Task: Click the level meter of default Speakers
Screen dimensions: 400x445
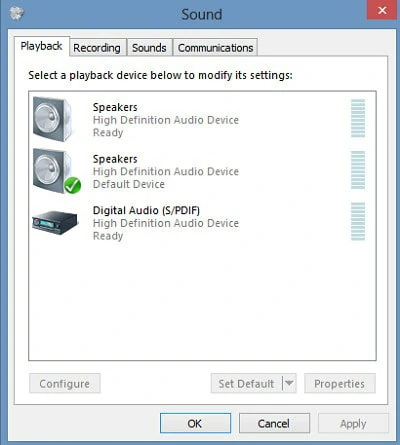Action: (358, 170)
